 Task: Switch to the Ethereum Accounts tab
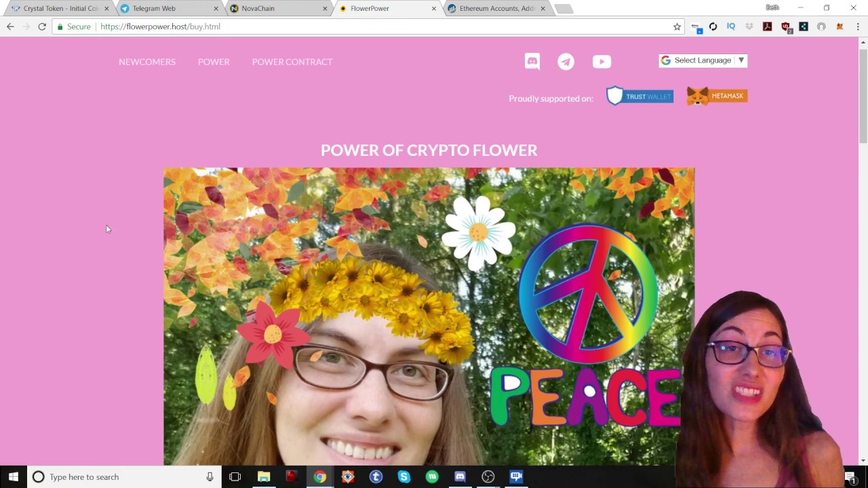tap(497, 9)
